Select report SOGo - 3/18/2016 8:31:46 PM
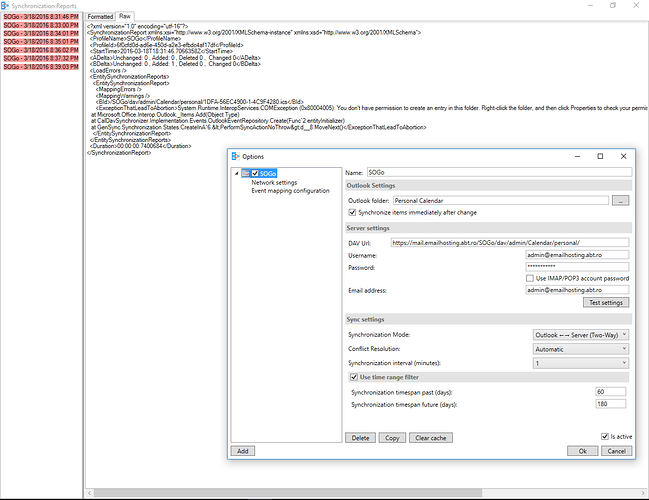649x500 pixels. pyautogui.click(x=41, y=17)
